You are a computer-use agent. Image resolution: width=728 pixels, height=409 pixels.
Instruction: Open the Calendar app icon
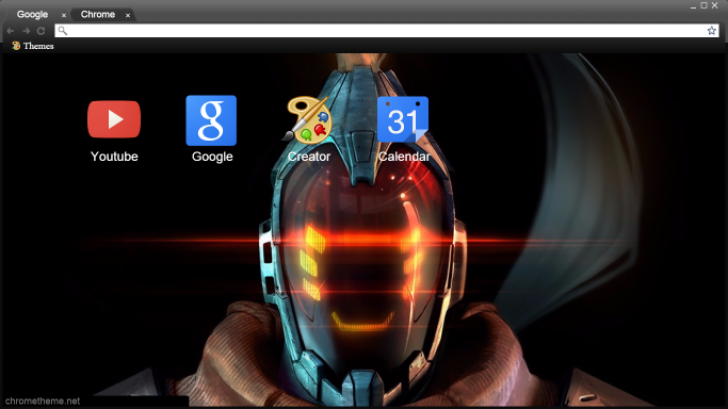[403, 119]
